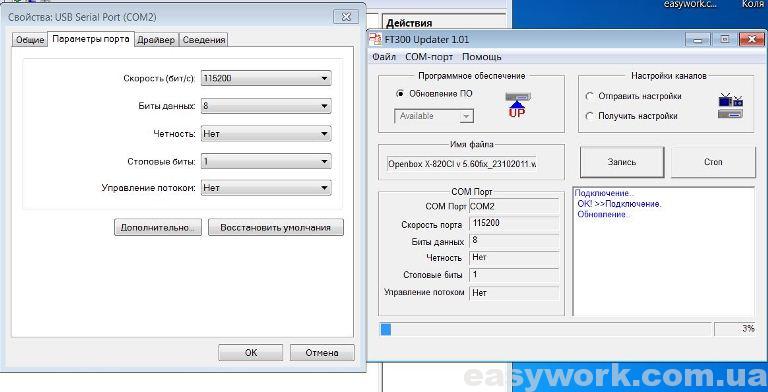768x392 pixels.
Task: Click the firmware update progress bar
Action: tap(546, 329)
